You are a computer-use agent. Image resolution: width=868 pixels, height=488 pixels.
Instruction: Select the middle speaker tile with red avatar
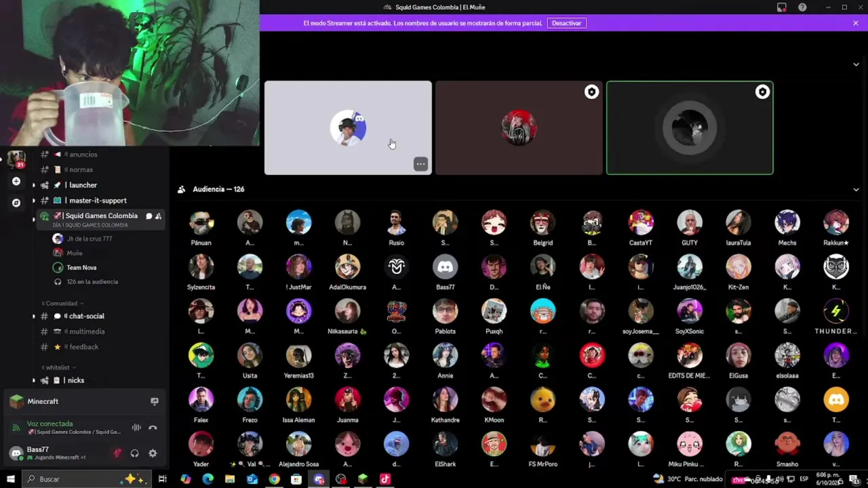[519, 128]
